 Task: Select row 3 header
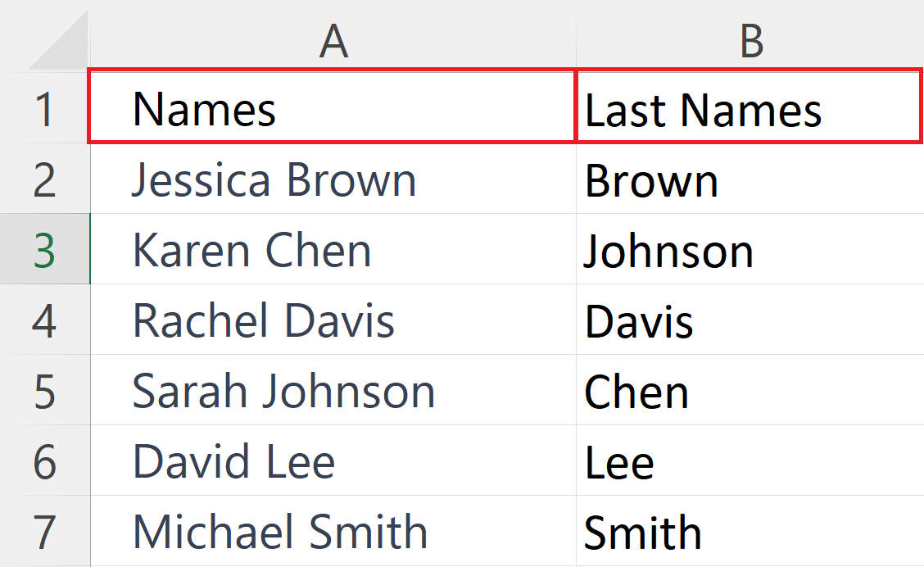point(45,249)
